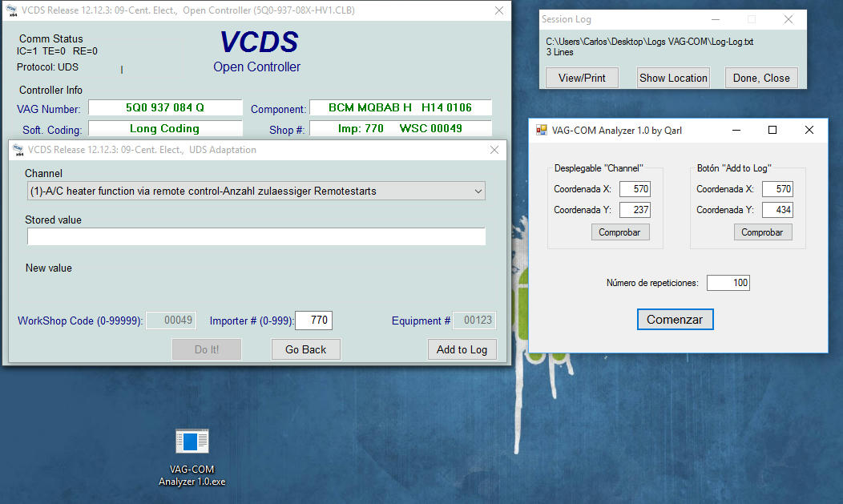Viewport: 843px width, 504px height.
Task: Start the analyzer with Comenzar button
Action: pyautogui.click(x=676, y=319)
